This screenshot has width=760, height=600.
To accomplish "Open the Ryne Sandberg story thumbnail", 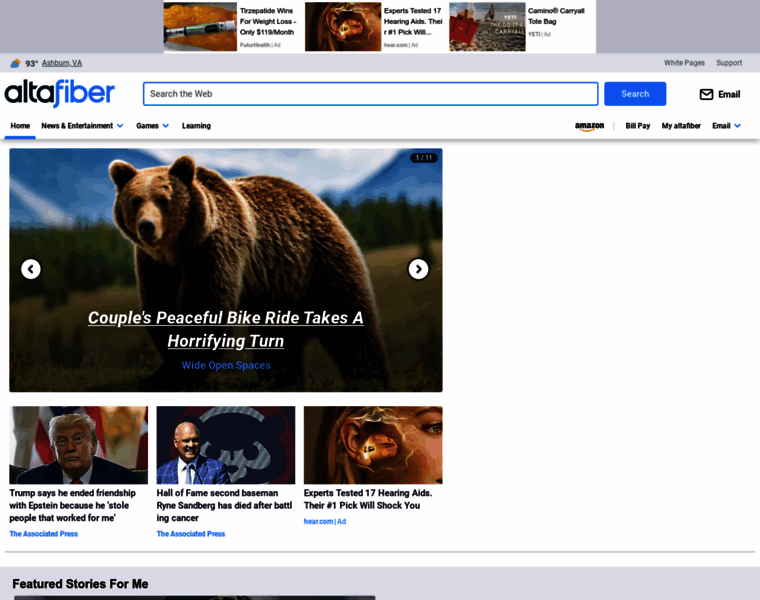I will click(226, 445).
